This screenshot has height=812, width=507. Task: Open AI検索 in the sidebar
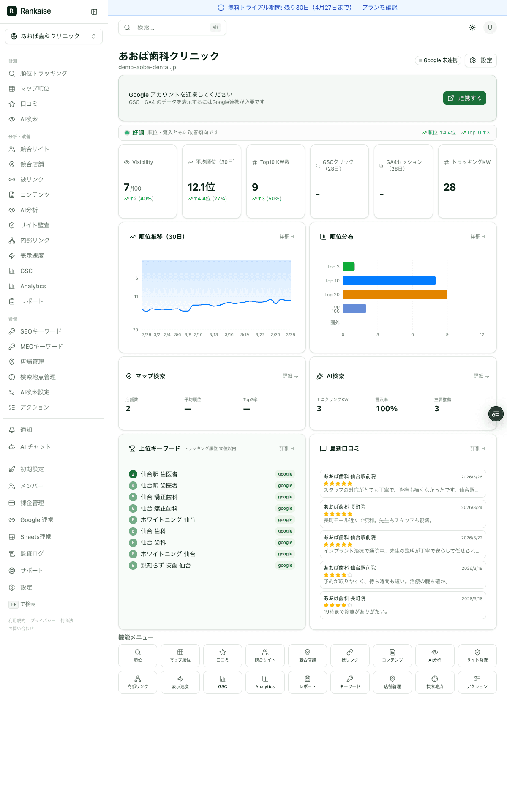54,119
